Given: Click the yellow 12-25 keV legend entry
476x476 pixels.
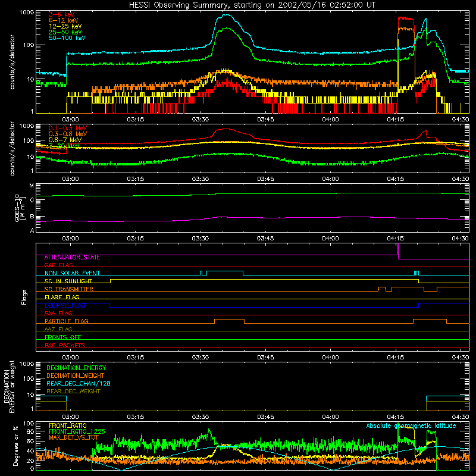Looking at the screenshot, I should pos(65,26).
